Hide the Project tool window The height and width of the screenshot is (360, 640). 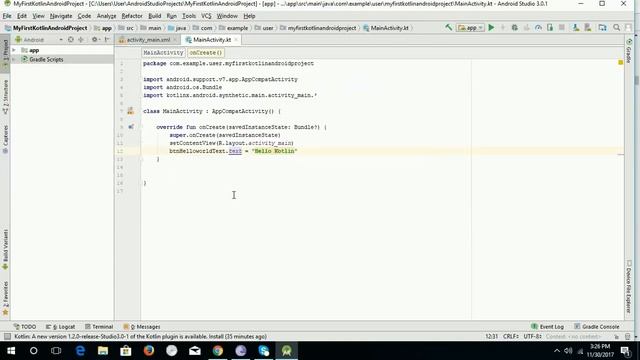pyautogui.click(x=107, y=40)
